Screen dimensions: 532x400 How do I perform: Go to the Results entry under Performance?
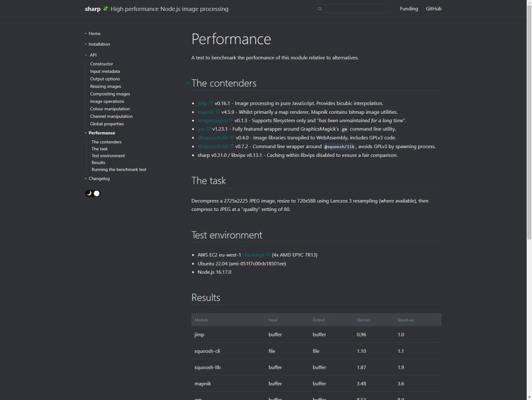(99, 163)
